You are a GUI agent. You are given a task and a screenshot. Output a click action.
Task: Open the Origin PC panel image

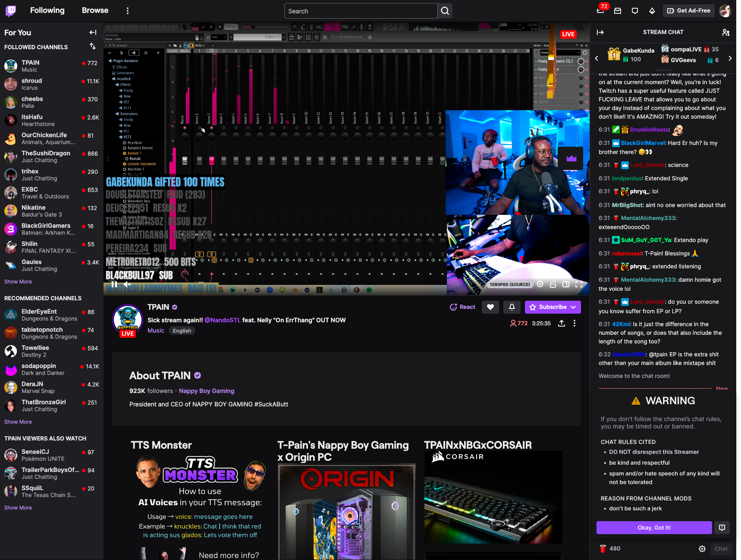pos(347,512)
